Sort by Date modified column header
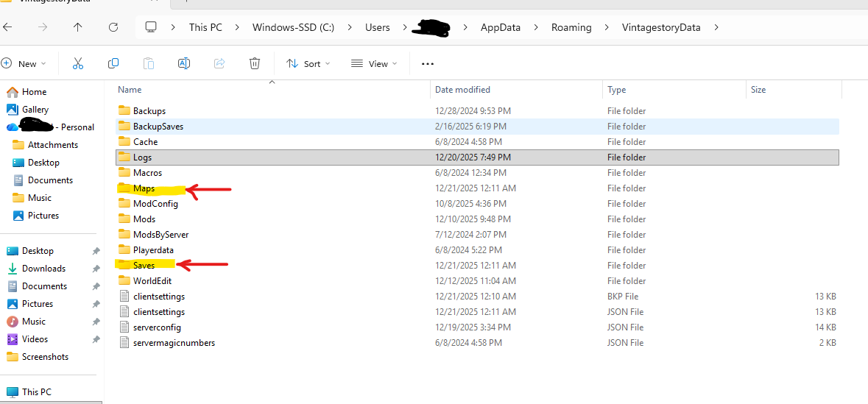This screenshot has width=868, height=404. point(462,90)
